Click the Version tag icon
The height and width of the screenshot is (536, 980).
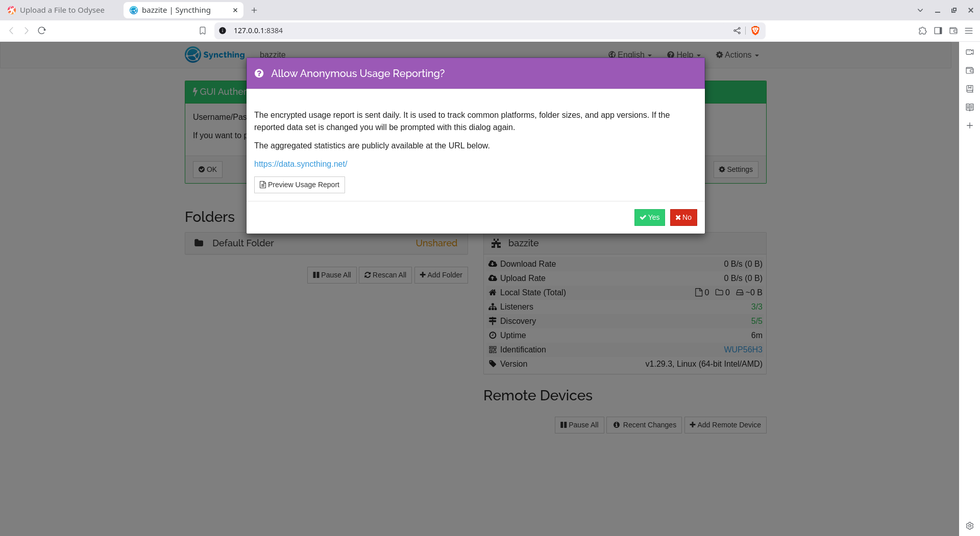493,364
